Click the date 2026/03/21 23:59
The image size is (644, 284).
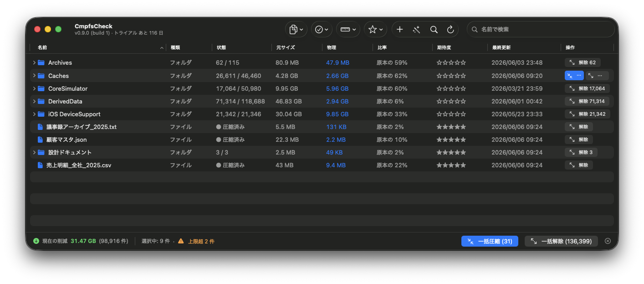coord(517,88)
